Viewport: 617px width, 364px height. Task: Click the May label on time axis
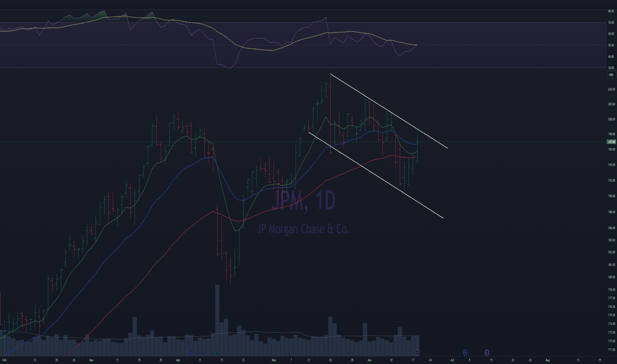[x=274, y=360]
